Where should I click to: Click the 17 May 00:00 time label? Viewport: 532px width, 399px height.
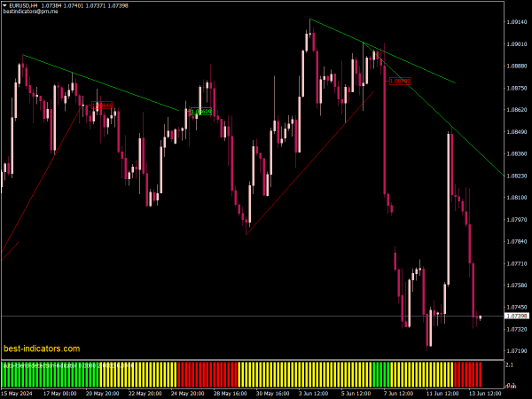tap(60, 394)
